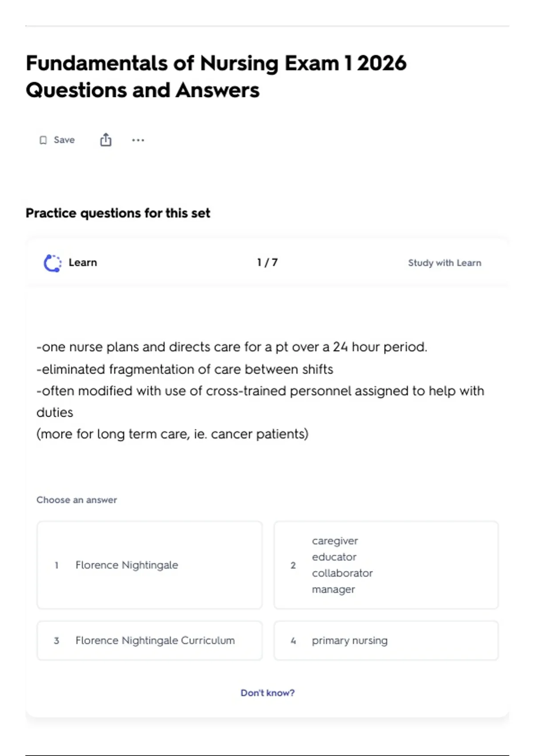Click the question definition text
This screenshot has height=756, width=534.
(260, 390)
